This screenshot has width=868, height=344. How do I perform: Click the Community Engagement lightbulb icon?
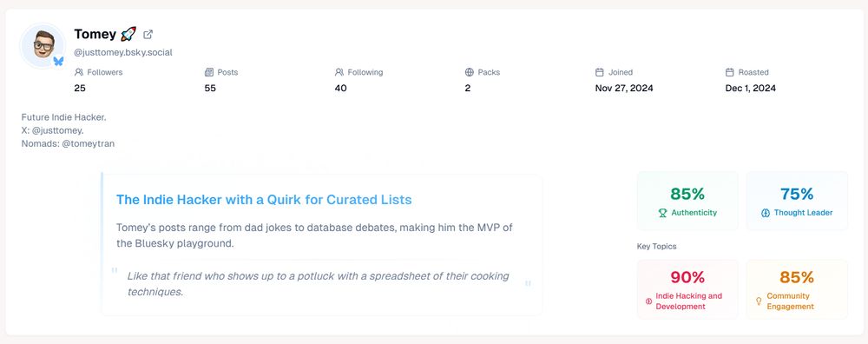[759, 301]
